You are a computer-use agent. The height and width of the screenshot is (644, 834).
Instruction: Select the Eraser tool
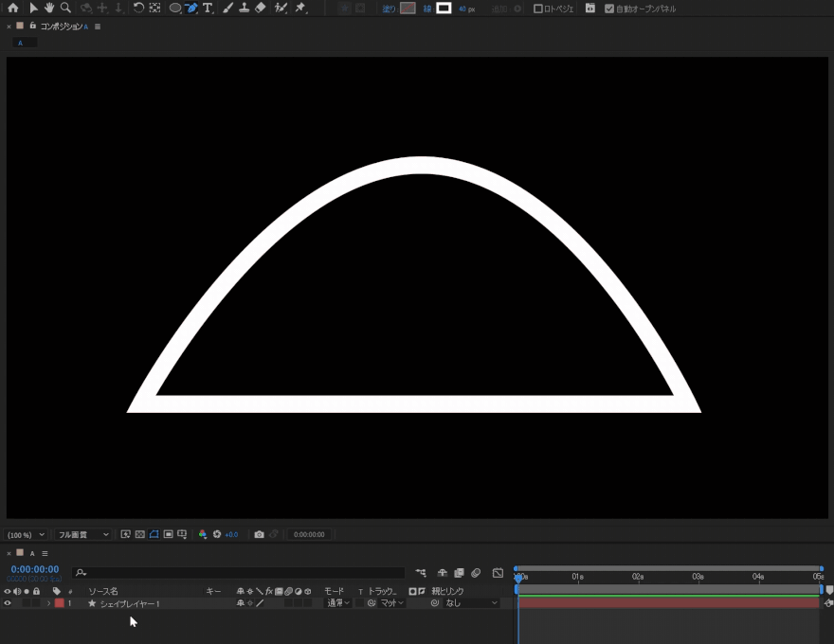[x=261, y=8]
